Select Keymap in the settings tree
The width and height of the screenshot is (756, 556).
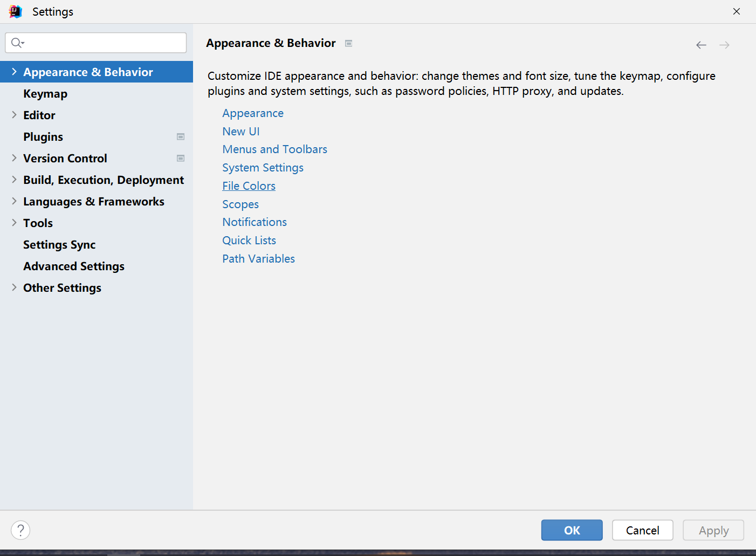[x=45, y=94]
